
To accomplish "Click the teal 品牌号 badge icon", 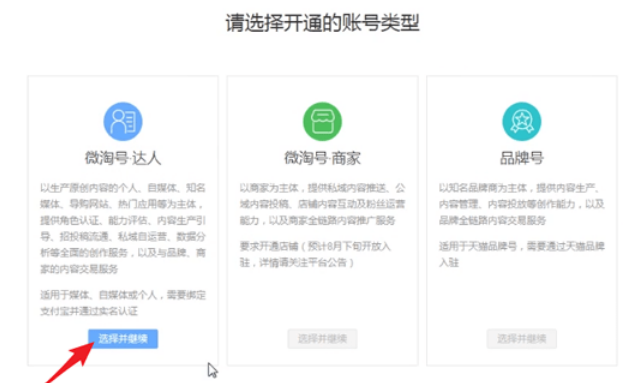I will [x=521, y=121].
